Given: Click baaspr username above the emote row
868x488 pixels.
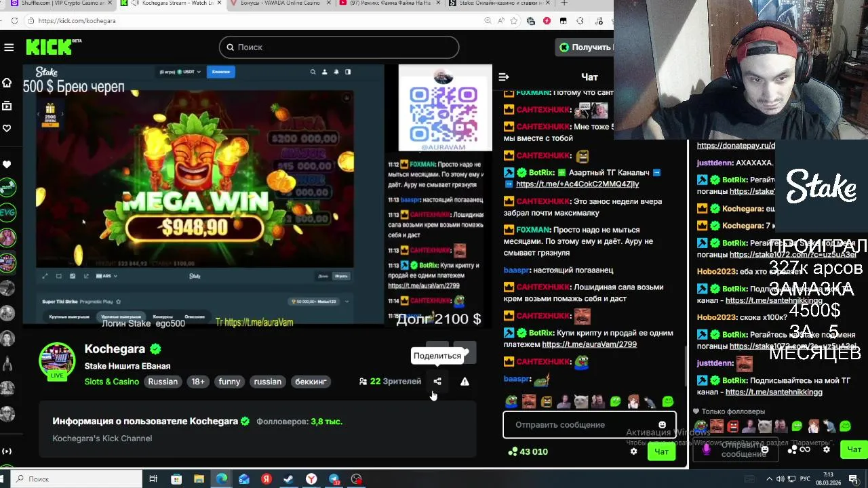Looking at the screenshot, I should coord(517,379).
